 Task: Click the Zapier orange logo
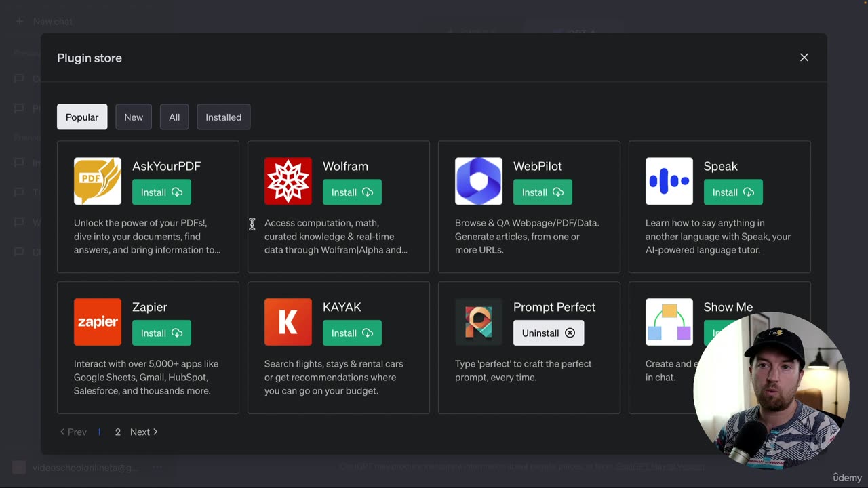pos(98,322)
